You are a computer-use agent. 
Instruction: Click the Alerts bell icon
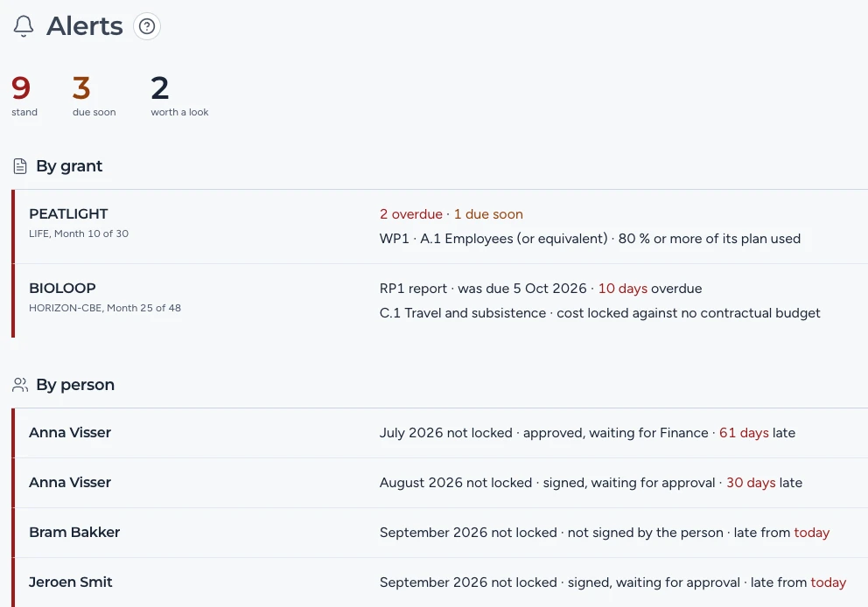coord(24,26)
